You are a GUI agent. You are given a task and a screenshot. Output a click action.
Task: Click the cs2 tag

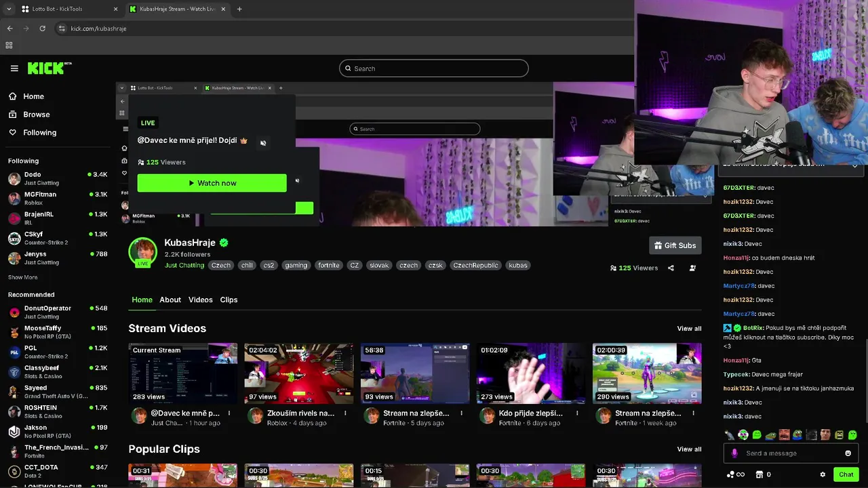[x=269, y=266]
